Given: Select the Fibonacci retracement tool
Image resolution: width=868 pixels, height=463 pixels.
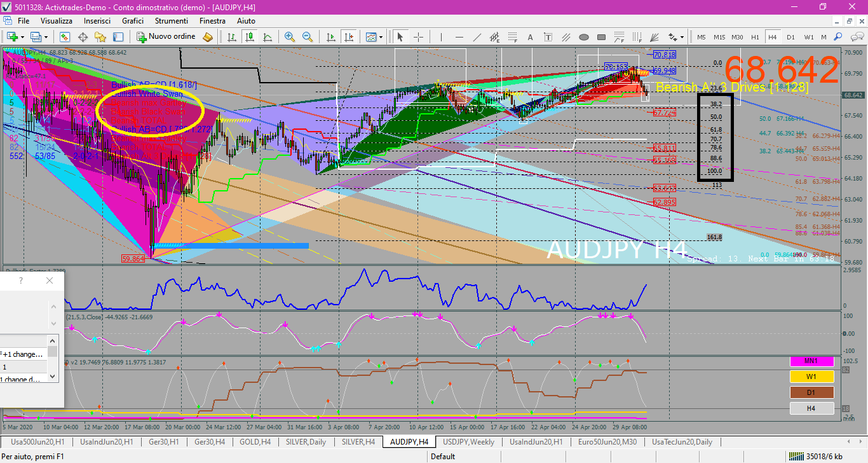Looking at the screenshot, I should coord(513,37).
